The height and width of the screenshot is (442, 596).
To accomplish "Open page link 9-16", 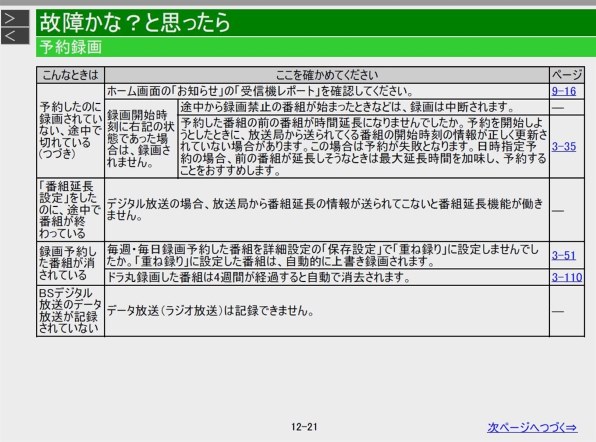I will [x=564, y=91].
